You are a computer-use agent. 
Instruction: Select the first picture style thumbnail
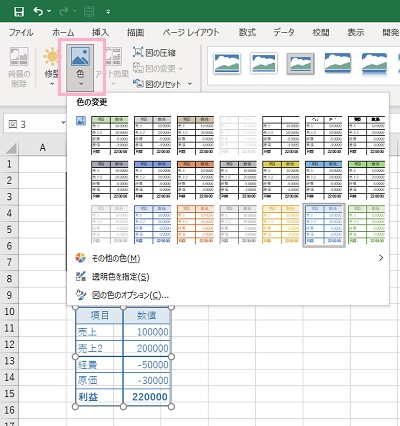(x=227, y=63)
